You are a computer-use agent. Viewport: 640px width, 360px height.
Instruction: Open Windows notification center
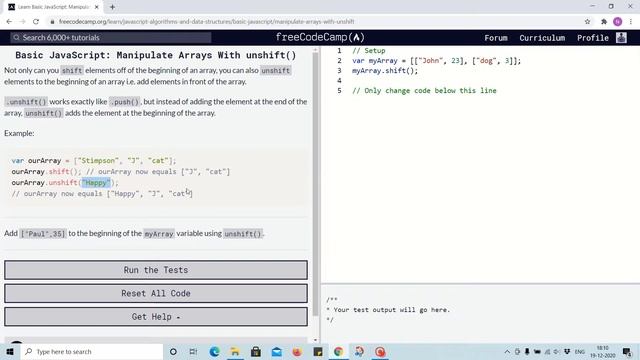click(627, 351)
